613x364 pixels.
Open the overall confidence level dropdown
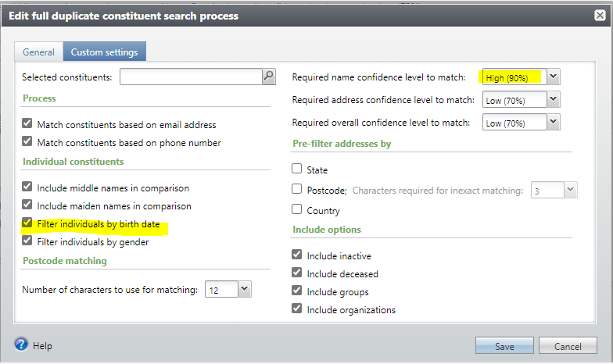tap(554, 122)
